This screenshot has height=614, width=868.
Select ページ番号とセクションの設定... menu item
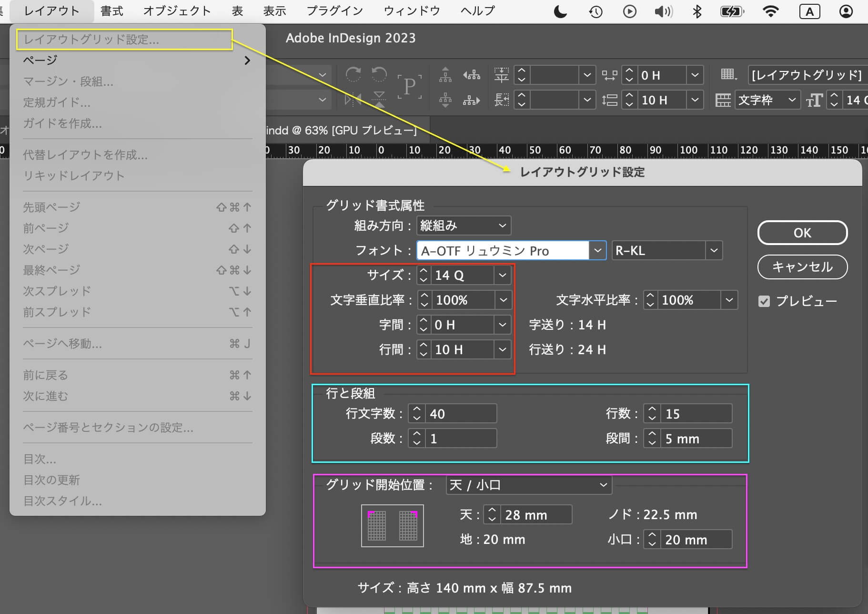click(x=137, y=428)
